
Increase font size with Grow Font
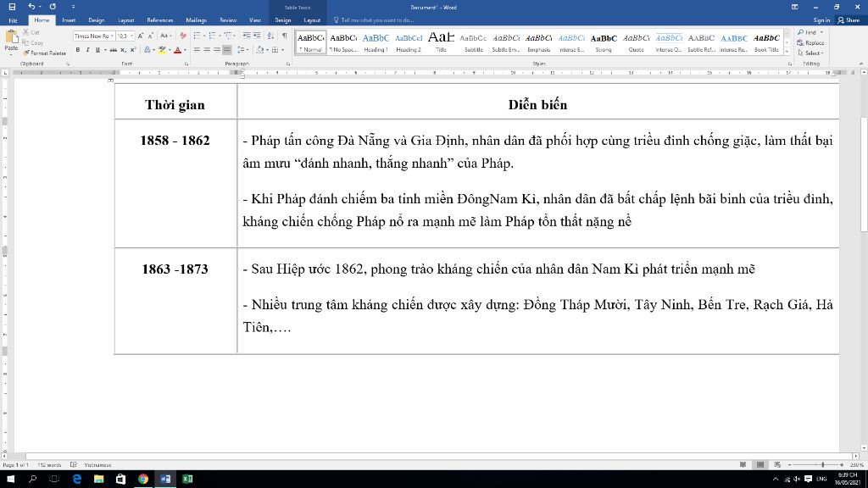pos(141,36)
